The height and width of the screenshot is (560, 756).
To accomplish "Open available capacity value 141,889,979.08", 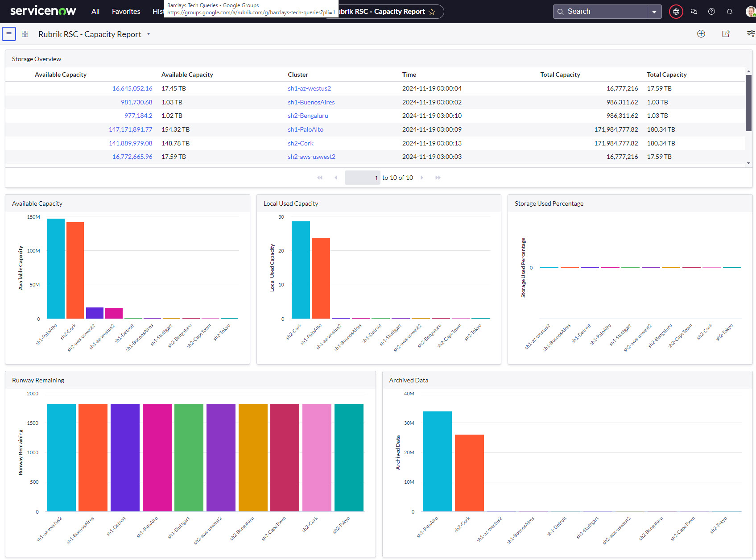I will pyautogui.click(x=131, y=143).
